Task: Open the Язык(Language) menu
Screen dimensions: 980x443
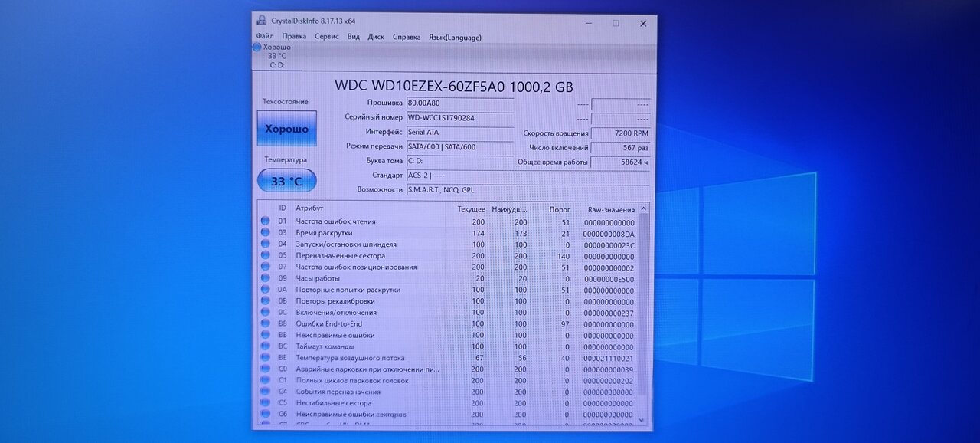Action: (455, 36)
